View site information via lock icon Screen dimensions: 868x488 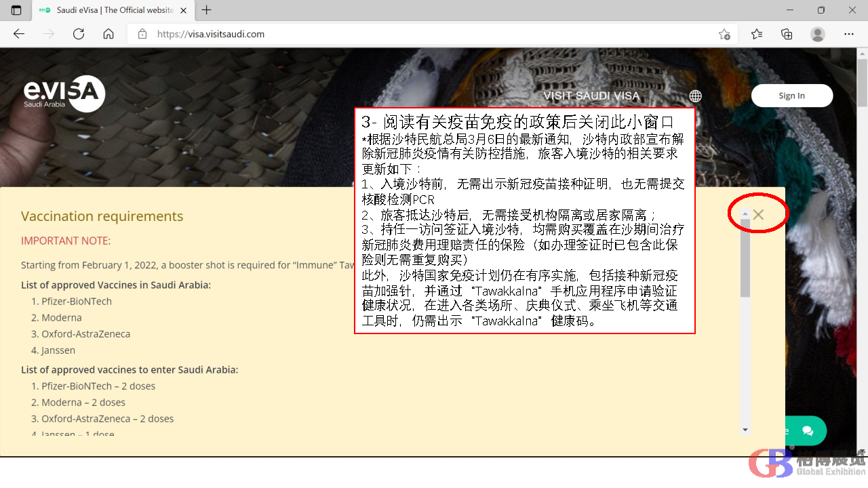(142, 34)
